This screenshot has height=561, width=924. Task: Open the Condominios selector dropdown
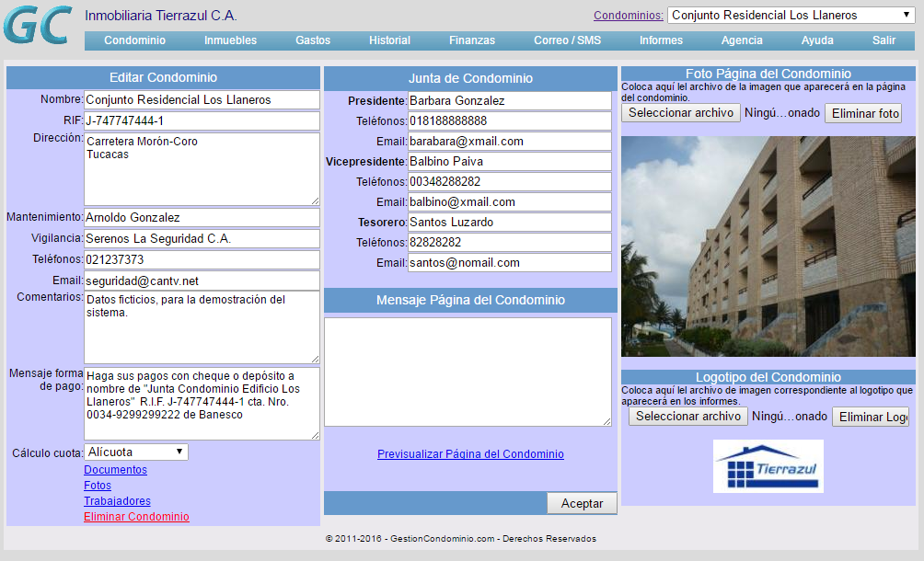790,16
